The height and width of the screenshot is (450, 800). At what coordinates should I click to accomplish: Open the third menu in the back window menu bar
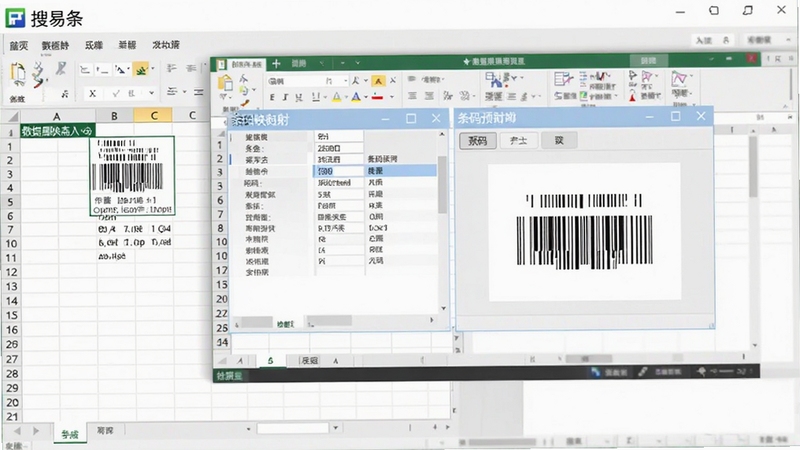tap(93, 45)
